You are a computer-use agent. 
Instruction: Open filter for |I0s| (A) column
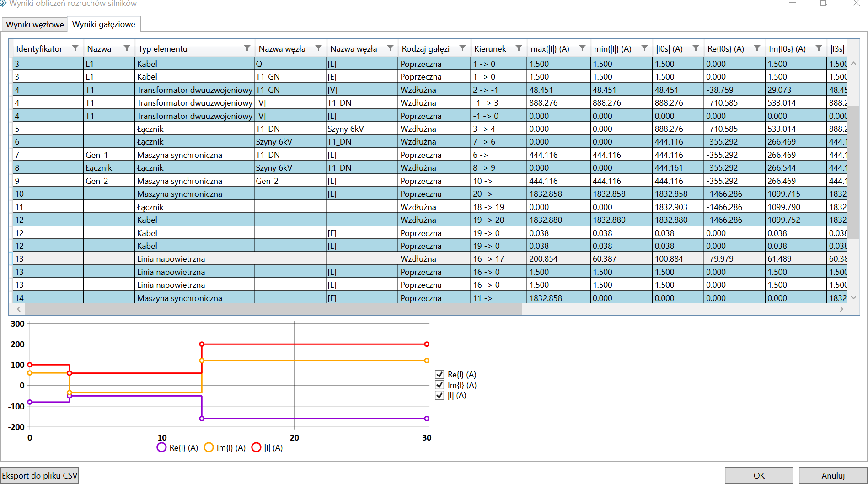click(x=696, y=48)
